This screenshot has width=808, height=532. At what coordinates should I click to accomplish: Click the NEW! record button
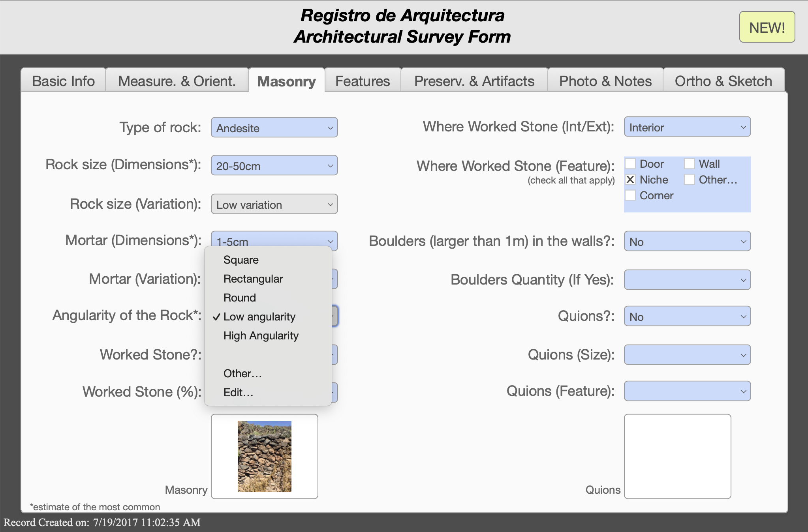767,27
